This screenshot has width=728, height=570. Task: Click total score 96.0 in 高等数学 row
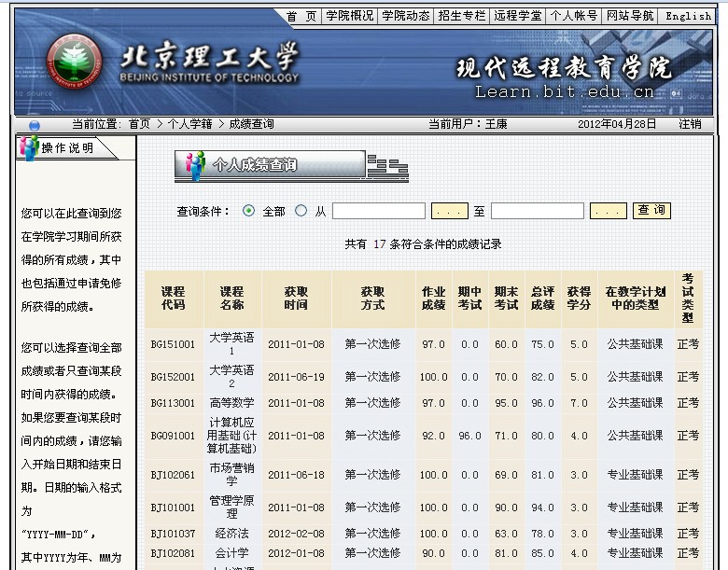543,403
